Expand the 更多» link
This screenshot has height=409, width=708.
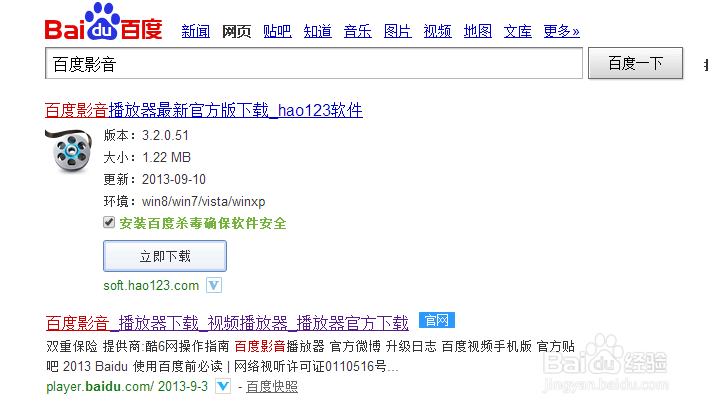(x=562, y=31)
